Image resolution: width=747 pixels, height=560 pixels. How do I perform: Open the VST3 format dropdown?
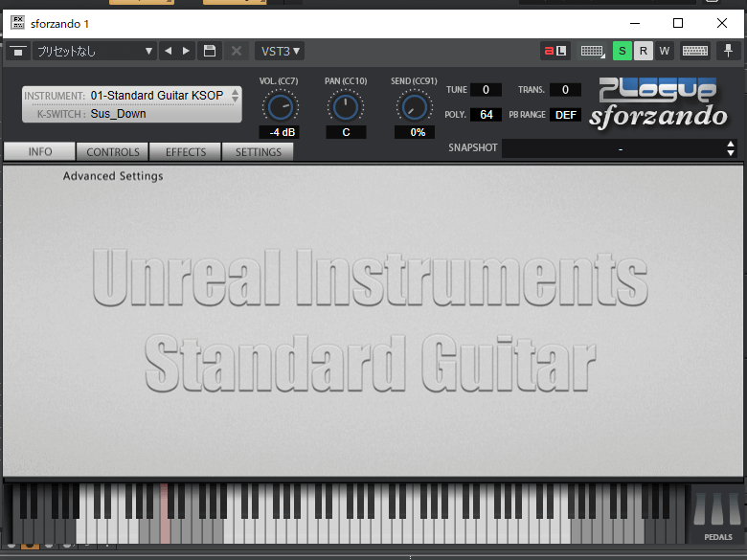[280, 52]
